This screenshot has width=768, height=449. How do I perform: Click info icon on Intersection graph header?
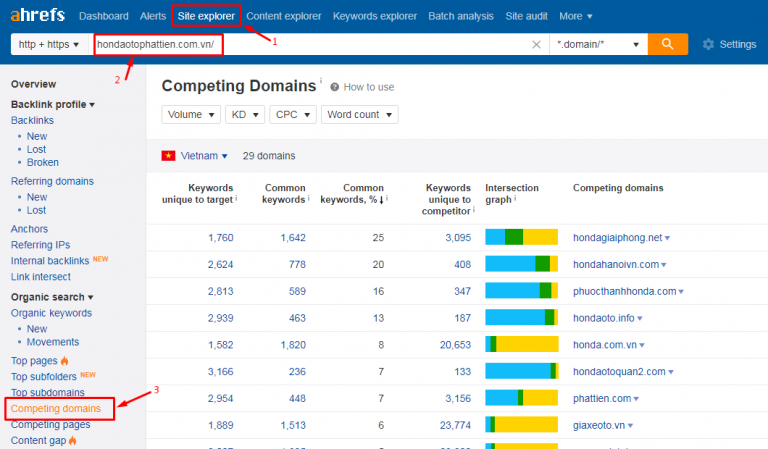tap(515, 198)
